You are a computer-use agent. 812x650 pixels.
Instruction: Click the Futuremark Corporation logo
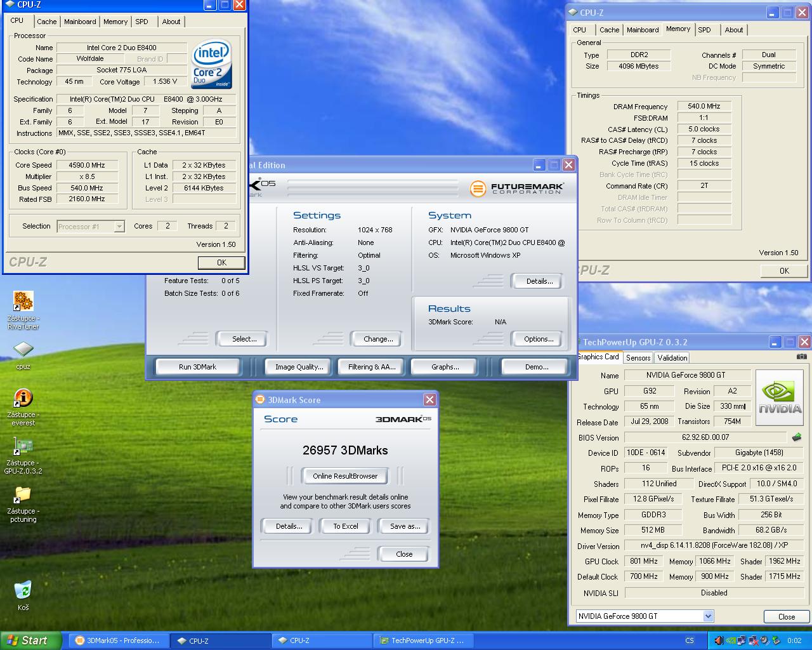(516, 189)
